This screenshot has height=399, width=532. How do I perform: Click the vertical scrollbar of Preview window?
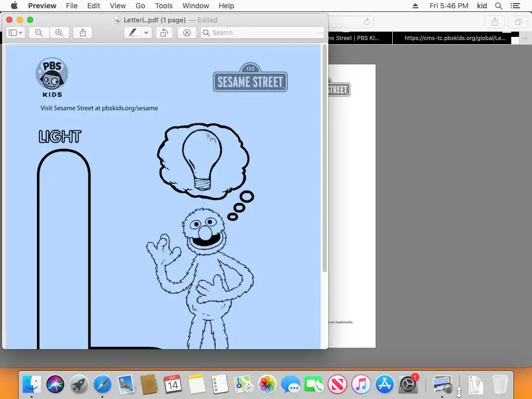pyautogui.click(x=325, y=158)
